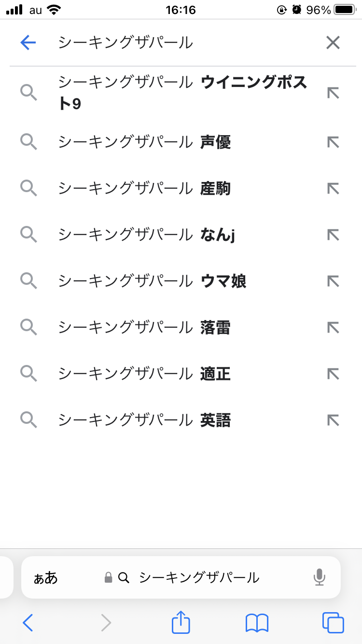Clear search text with the X icon

pos(333,43)
